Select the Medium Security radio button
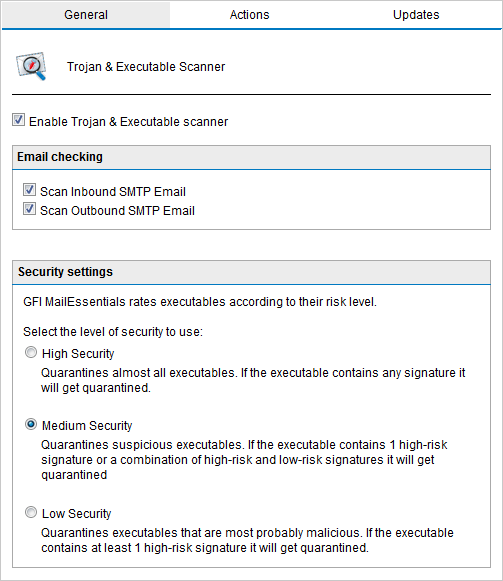 point(31,424)
